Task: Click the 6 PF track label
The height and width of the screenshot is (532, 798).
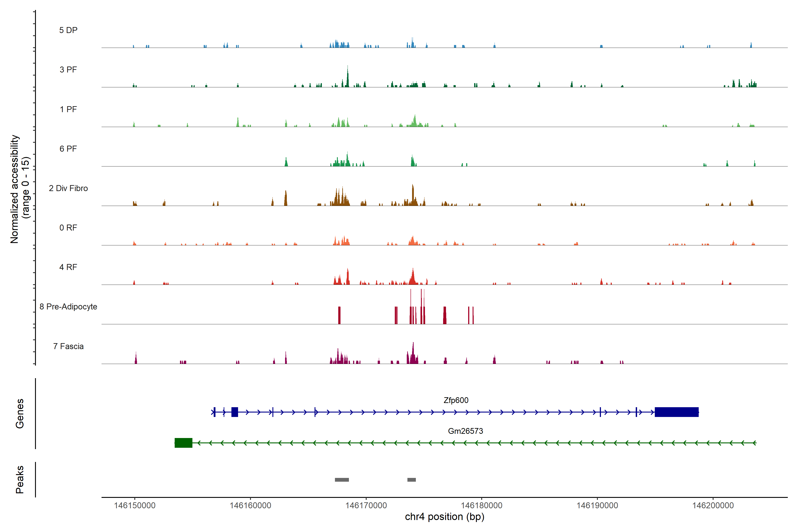Action: point(68,149)
